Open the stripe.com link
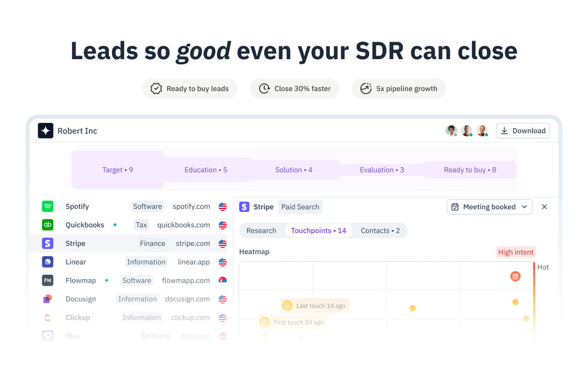The image size is (588, 390). [x=193, y=243]
